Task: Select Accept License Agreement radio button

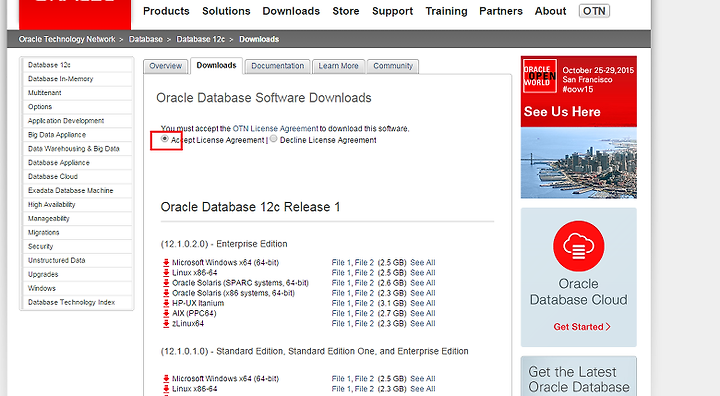Action: pyautogui.click(x=164, y=138)
